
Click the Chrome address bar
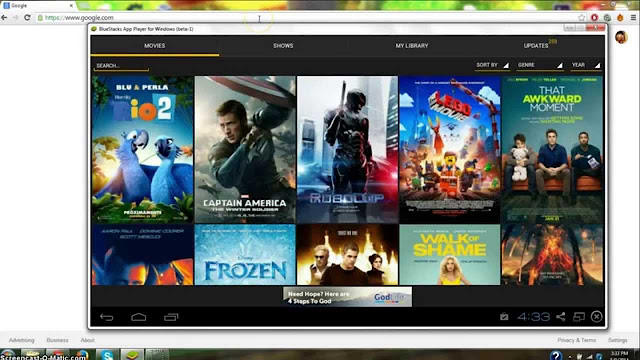tap(306, 18)
